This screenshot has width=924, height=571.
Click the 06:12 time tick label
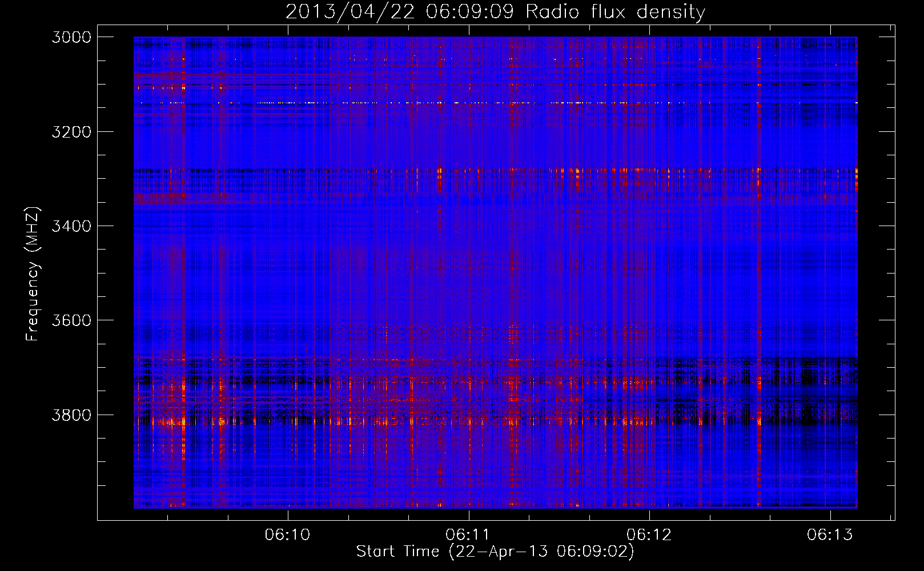(649, 534)
